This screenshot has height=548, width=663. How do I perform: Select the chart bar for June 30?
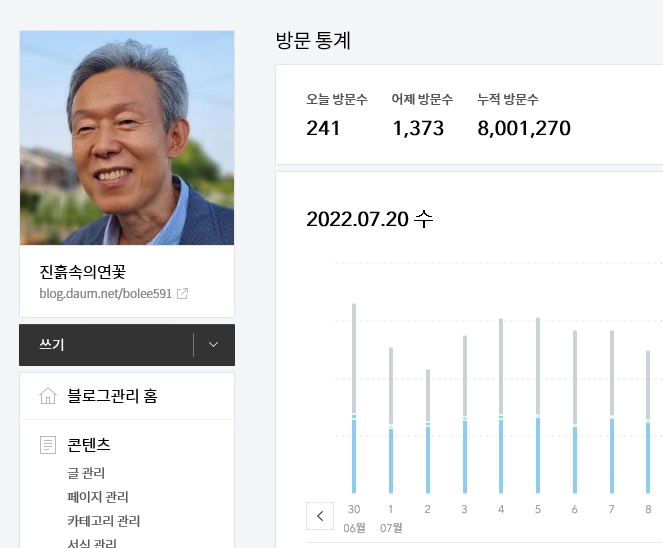click(354, 398)
